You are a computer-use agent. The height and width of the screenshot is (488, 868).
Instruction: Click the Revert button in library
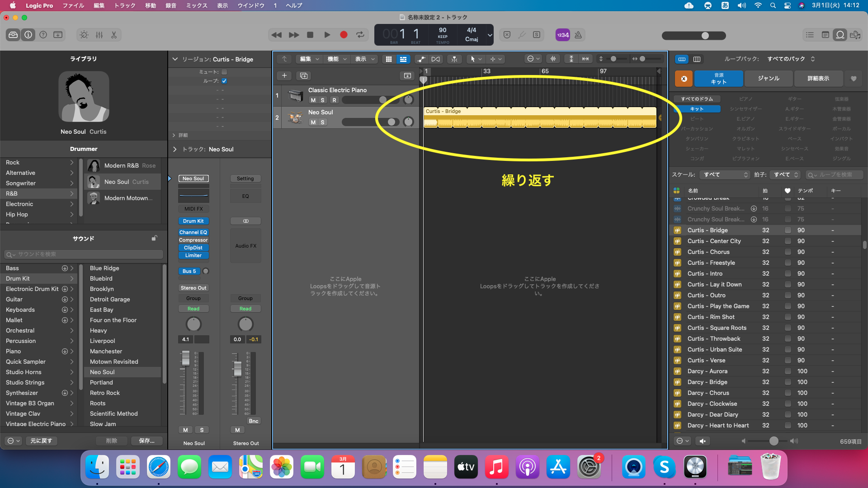click(41, 441)
